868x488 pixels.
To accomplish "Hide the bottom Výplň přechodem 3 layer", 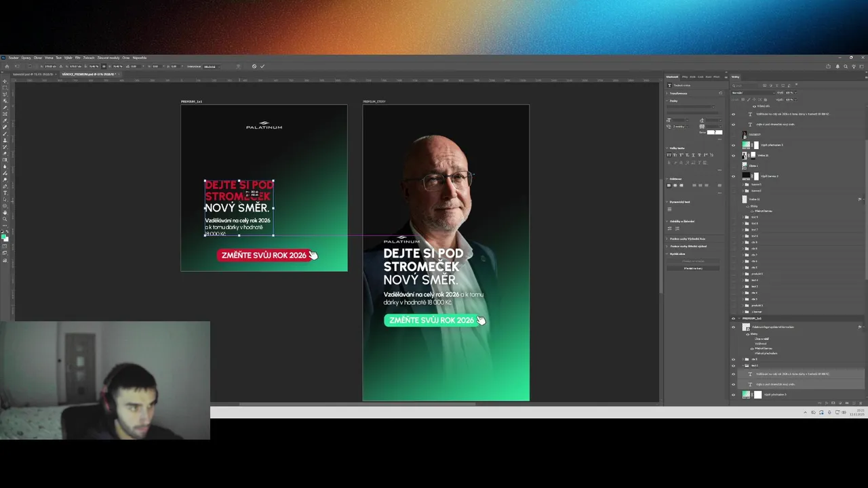I will (x=733, y=394).
